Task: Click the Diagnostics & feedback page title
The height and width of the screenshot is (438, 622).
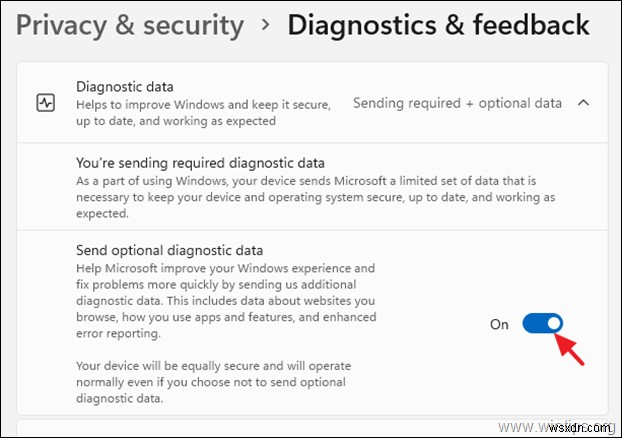Action: [438, 26]
